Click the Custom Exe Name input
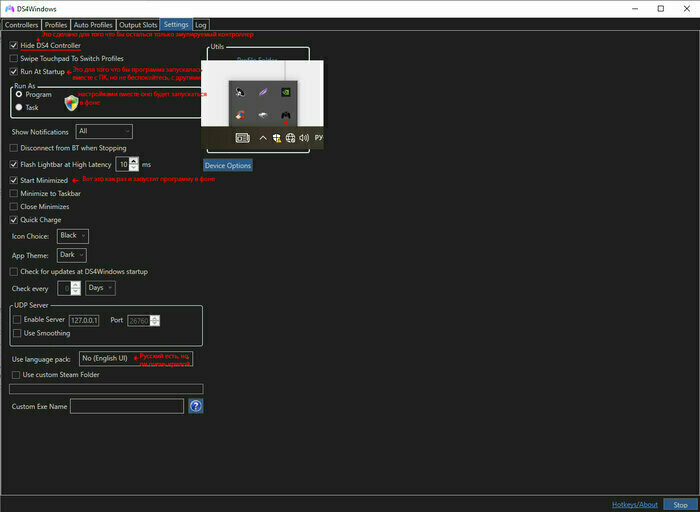This screenshot has height=512, width=700. (x=127, y=406)
